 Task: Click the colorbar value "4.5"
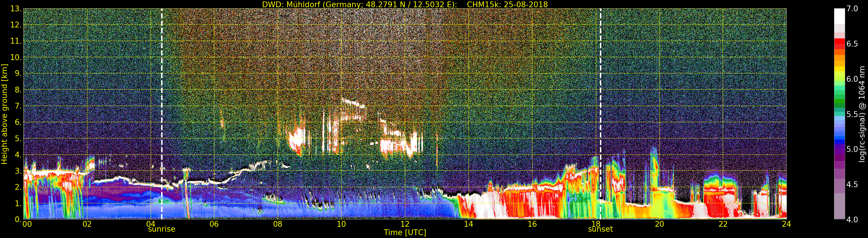[x=852, y=185]
